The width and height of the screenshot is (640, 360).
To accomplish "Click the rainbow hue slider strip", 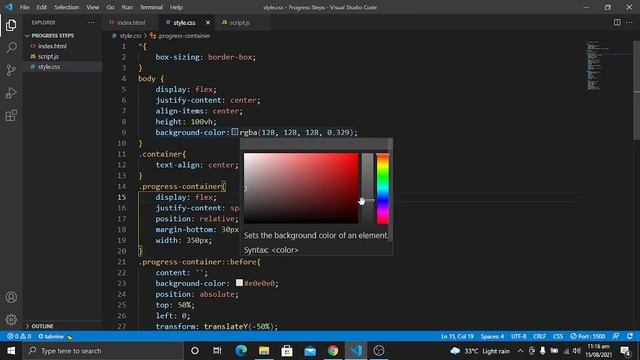I will pyautogui.click(x=383, y=188).
